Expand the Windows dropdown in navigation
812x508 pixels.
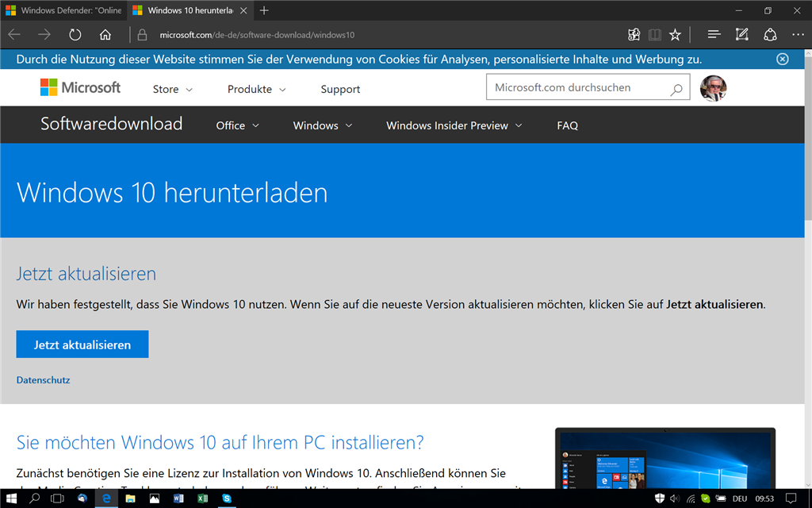322,125
